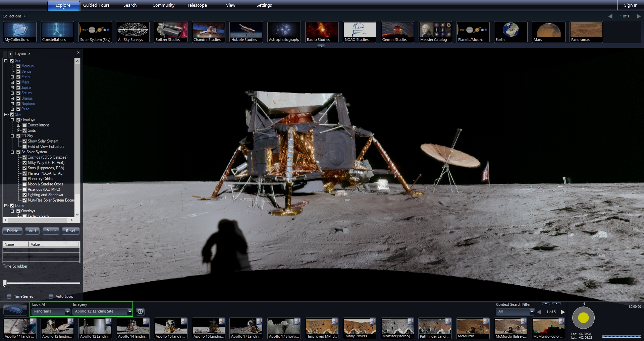Click the tilted view icon left of Look At
Image resolution: width=644 pixels, height=341 pixels.
(x=15, y=309)
